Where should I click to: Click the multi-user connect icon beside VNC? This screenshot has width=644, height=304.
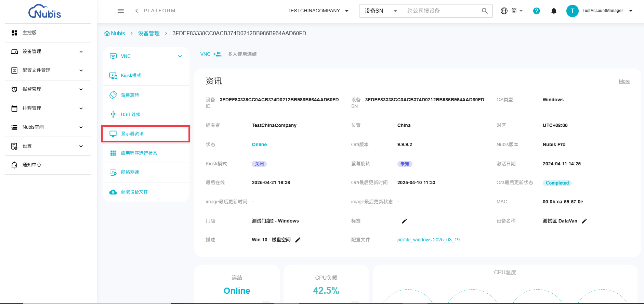(218, 54)
